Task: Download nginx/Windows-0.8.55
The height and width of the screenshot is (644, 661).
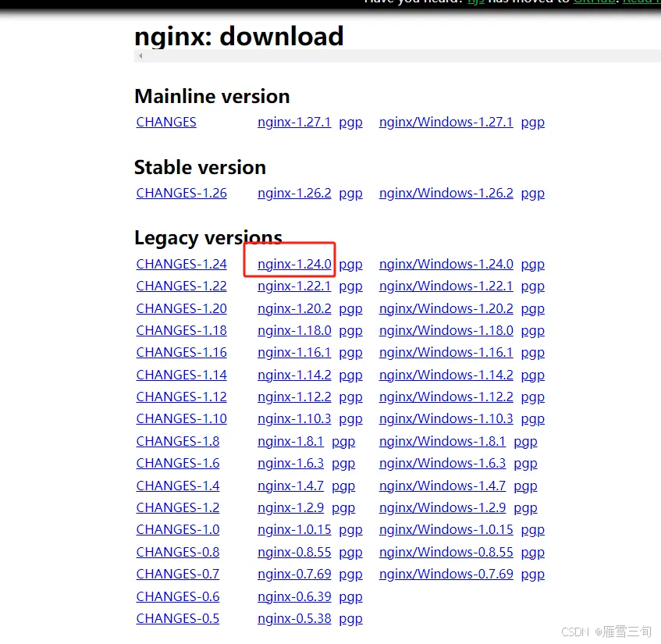Action: [x=446, y=553]
